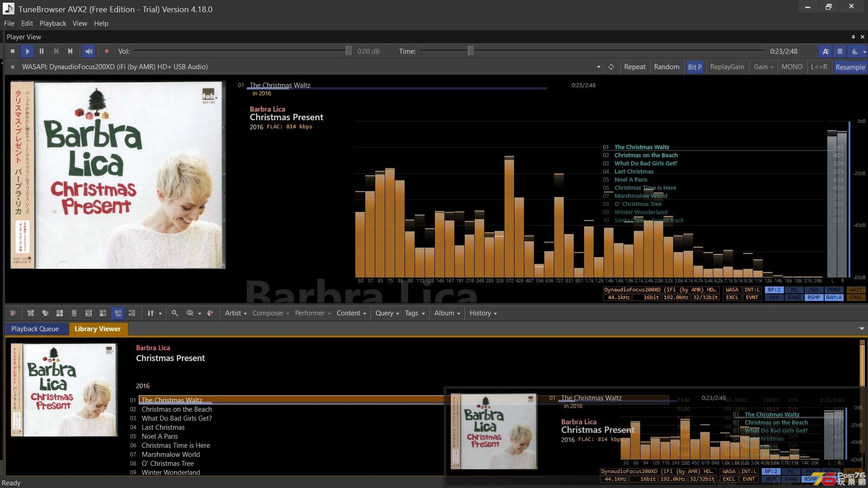
Task: Open the Tags dropdown
Action: coord(415,313)
